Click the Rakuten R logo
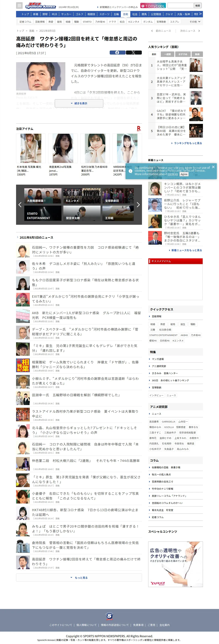The width and height of the screenshot is (219, 644). 139,128
